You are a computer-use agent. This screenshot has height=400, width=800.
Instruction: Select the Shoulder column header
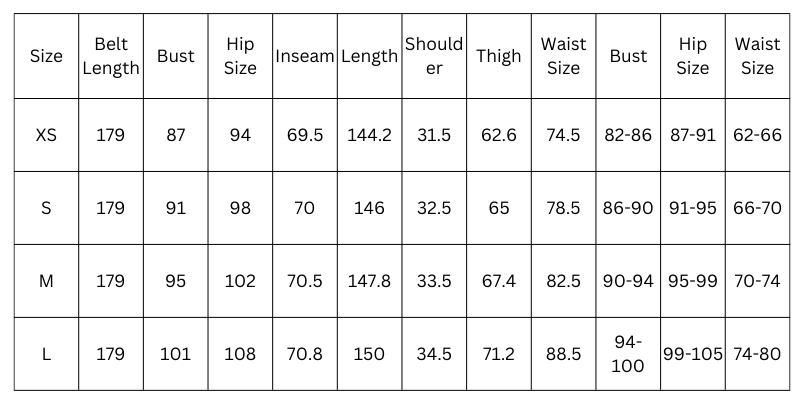coord(434,56)
